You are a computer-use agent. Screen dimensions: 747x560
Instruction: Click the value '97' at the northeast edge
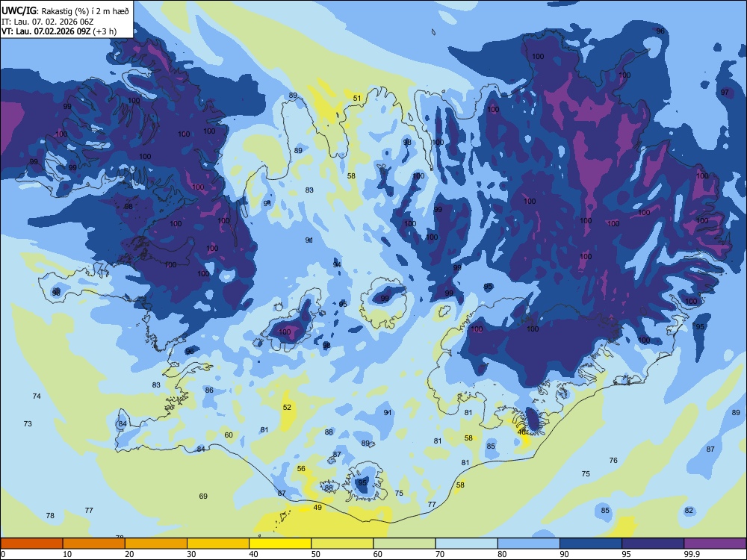click(x=725, y=93)
